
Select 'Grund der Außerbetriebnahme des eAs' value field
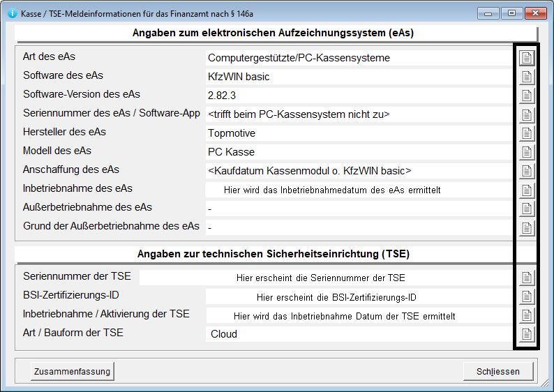(x=359, y=227)
